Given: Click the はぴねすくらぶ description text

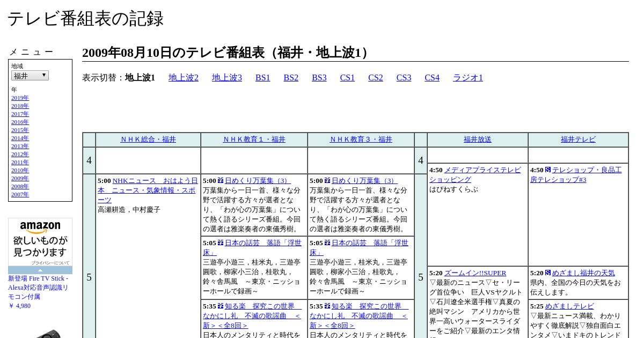Looking at the screenshot, I should click(x=453, y=189).
